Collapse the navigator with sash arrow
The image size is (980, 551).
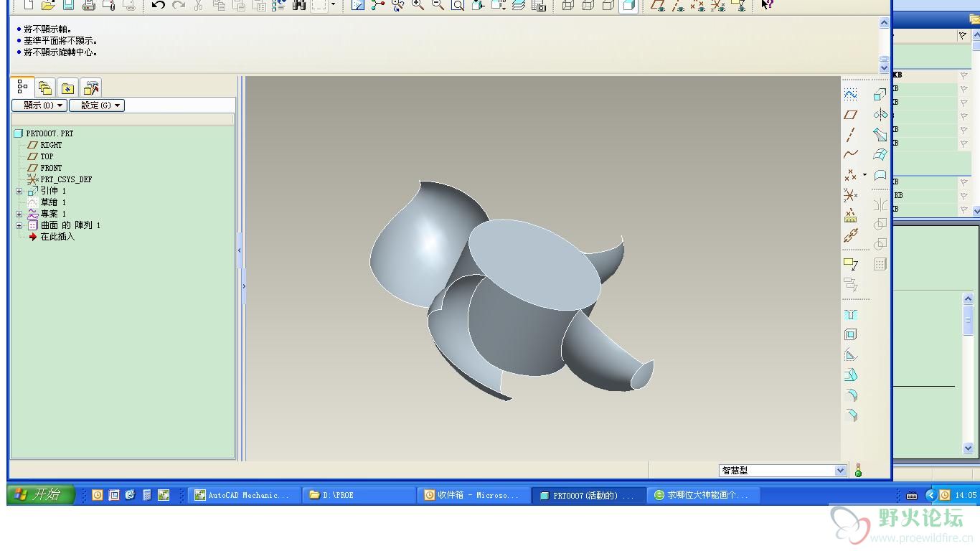click(240, 252)
